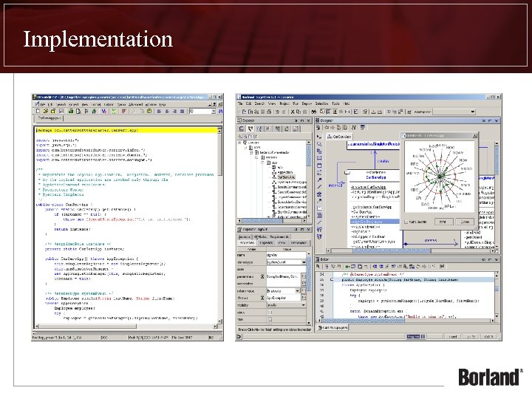Open the return value dropdown in the Inspector
The image size is (532, 399).
coord(298,291)
